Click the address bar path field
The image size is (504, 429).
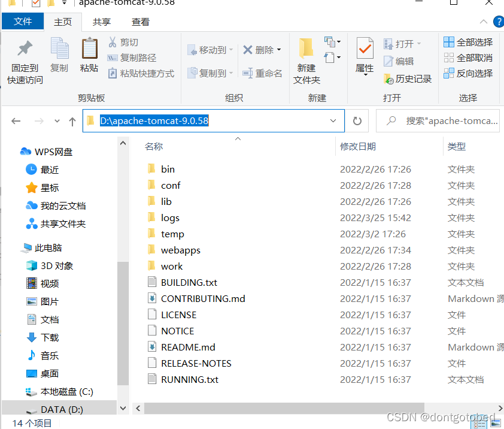pos(214,121)
